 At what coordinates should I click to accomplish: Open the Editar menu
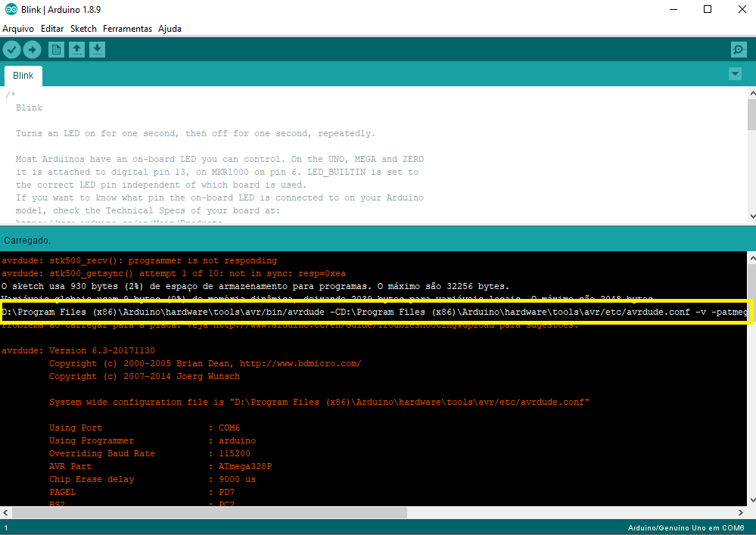pyautogui.click(x=52, y=29)
